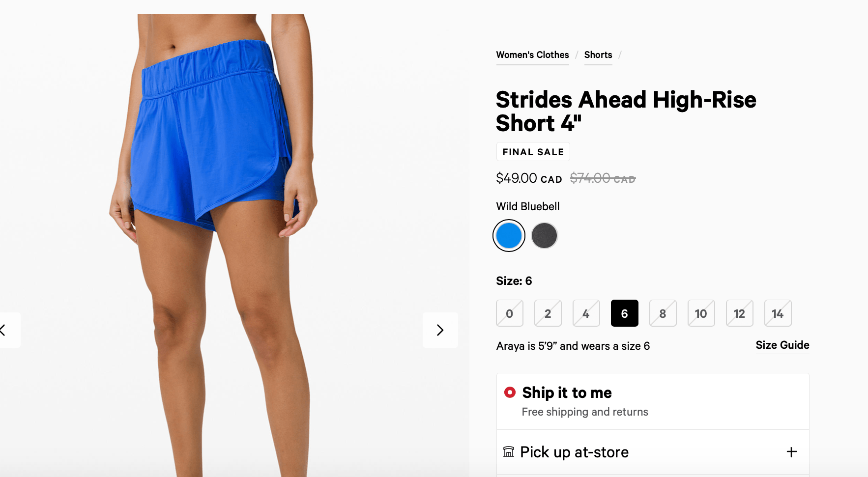The height and width of the screenshot is (477, 868).
Task: Show next product image with right arrow
Action: 440,330
